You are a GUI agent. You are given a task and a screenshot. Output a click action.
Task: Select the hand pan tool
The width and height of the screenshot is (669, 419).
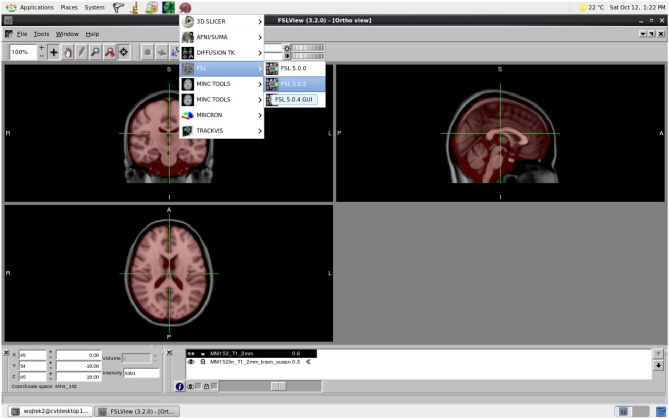point(68,51)
